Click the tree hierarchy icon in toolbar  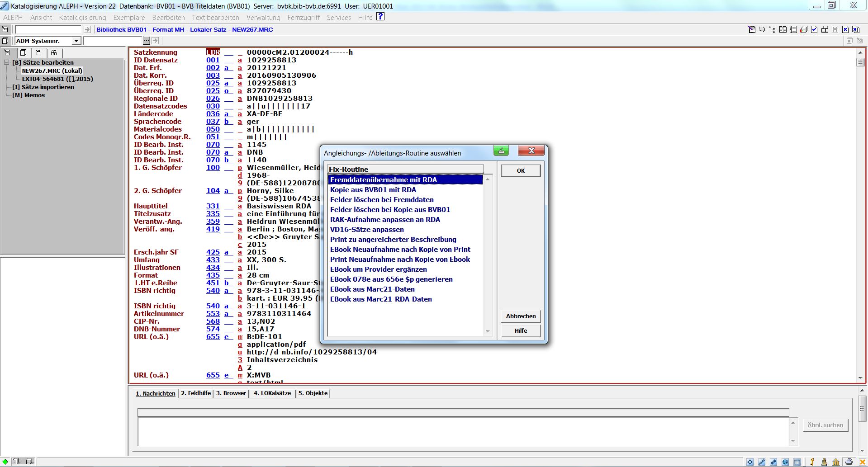pos(772,29)
